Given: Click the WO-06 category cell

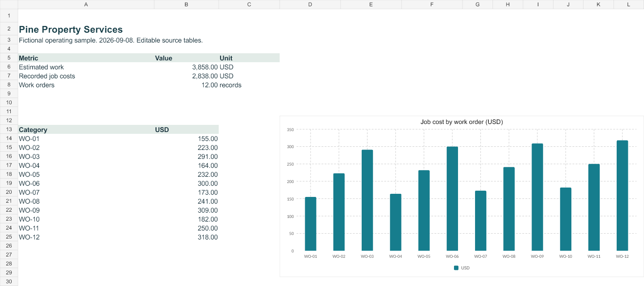Looking at the screenshot, I should (x=86, y=183).
